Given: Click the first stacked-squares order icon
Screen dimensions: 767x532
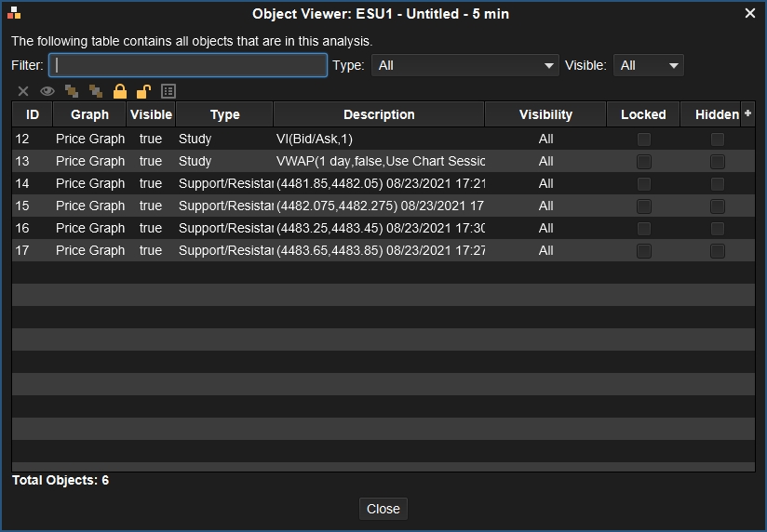Looking at the screenshot, I should coord(72,91).
